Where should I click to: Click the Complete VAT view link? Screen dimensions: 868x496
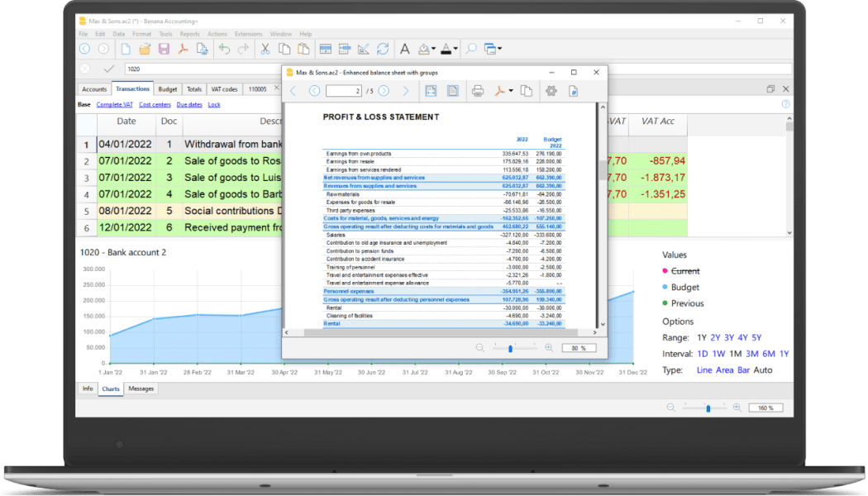115,105
